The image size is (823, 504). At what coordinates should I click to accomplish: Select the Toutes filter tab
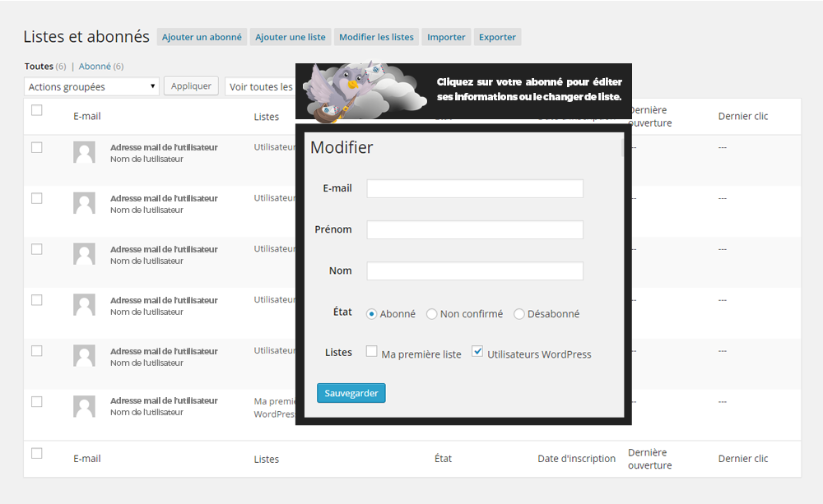point(39,66)
